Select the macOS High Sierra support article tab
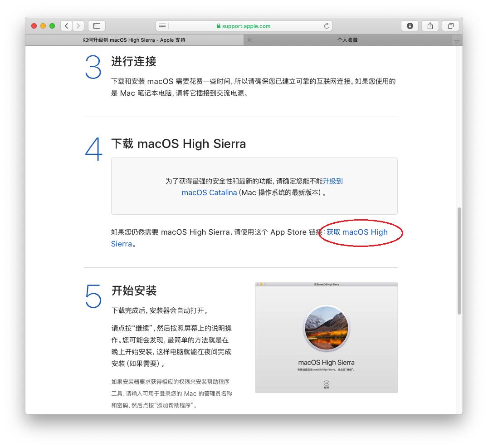The image size is (488, 448). click(x=136, y=40)
